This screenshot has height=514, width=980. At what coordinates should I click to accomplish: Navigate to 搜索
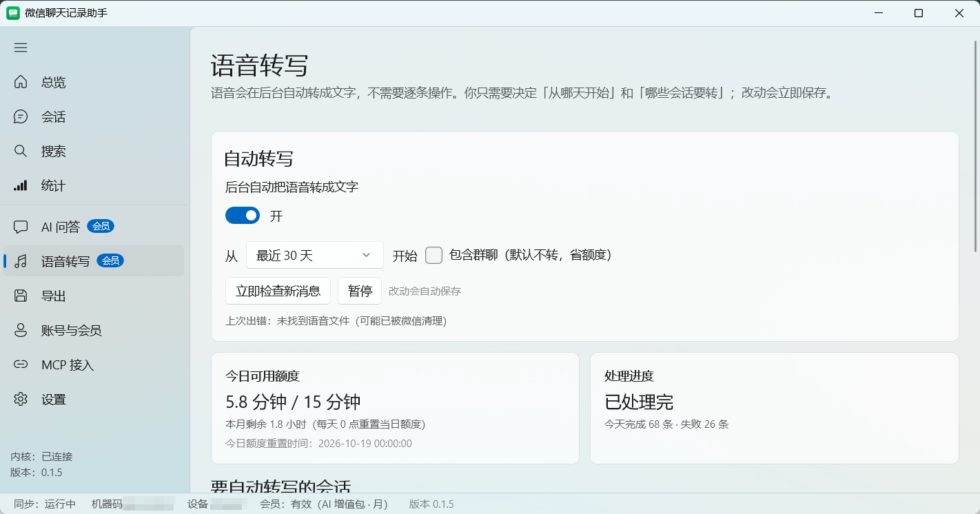coord(94,151)
